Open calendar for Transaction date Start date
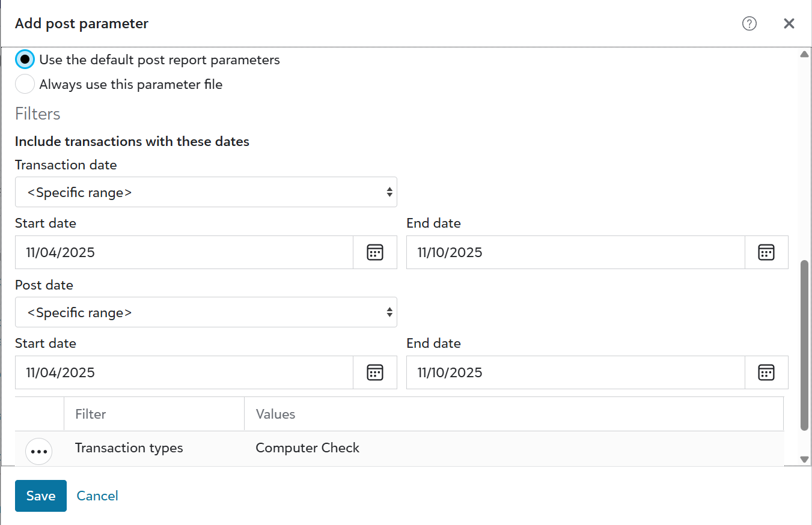The height and width of the screenshot is (525, 812). (375, 252)
